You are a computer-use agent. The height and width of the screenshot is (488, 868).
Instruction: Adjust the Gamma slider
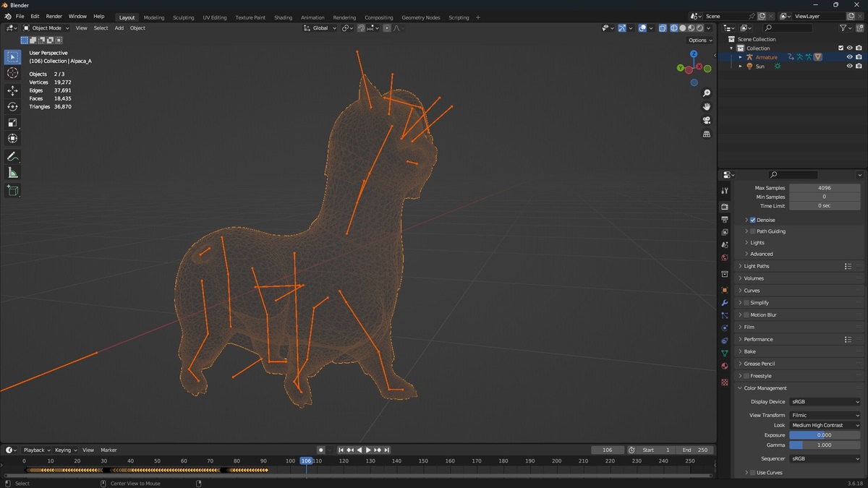825,445
